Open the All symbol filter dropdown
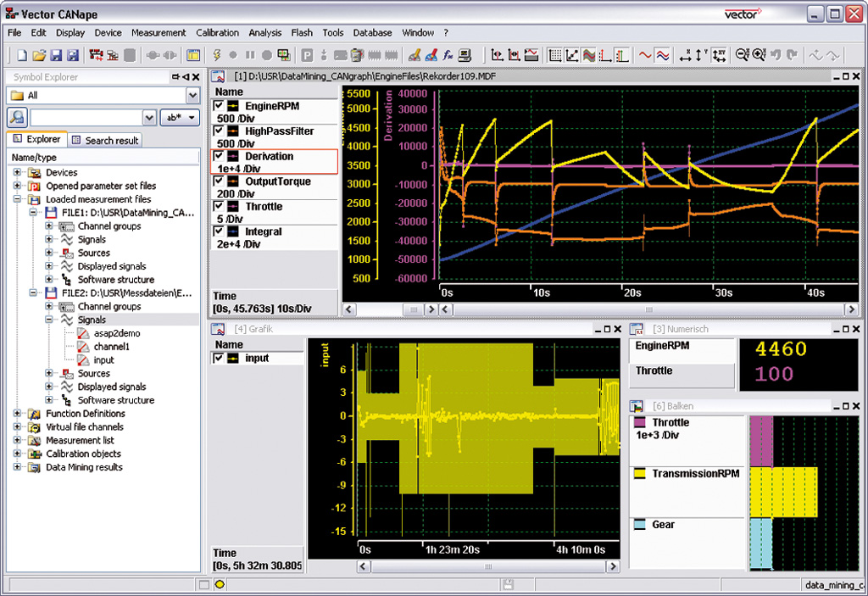Image resolution: width=868 pixels, height=596 pixels. coord(193,95)
